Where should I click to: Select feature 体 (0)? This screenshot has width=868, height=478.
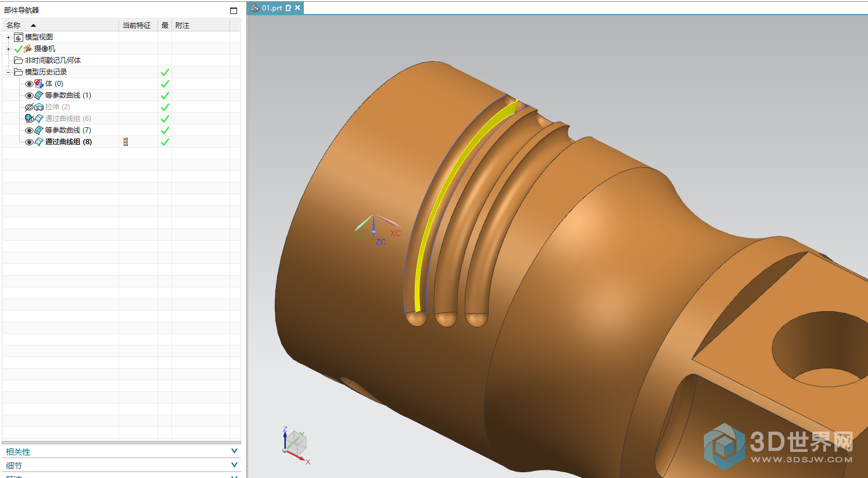pos(54,84)
